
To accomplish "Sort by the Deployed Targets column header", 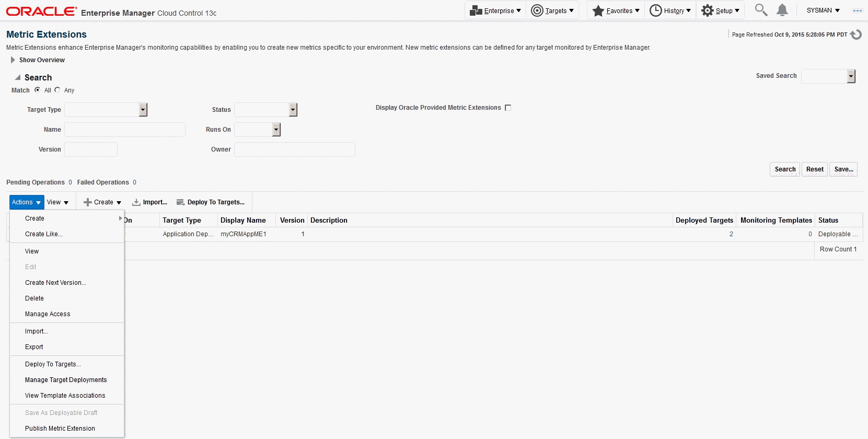I will [704, 221].
